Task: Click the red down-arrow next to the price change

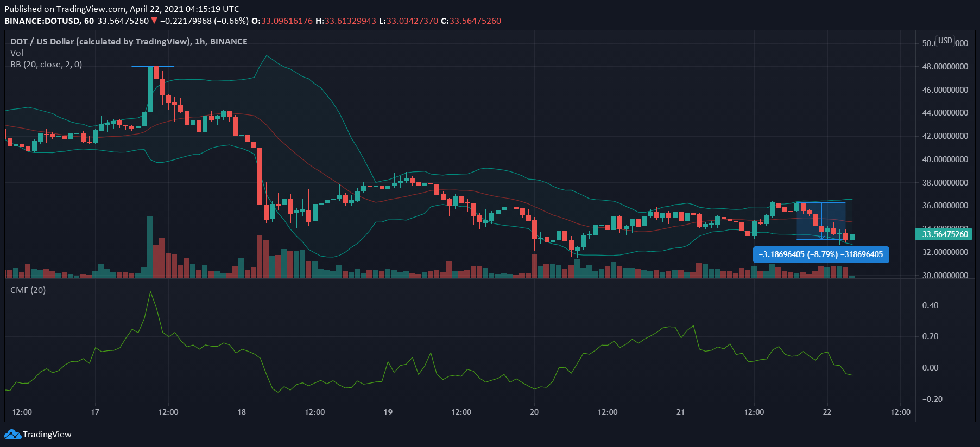Action: click(154, 21)
